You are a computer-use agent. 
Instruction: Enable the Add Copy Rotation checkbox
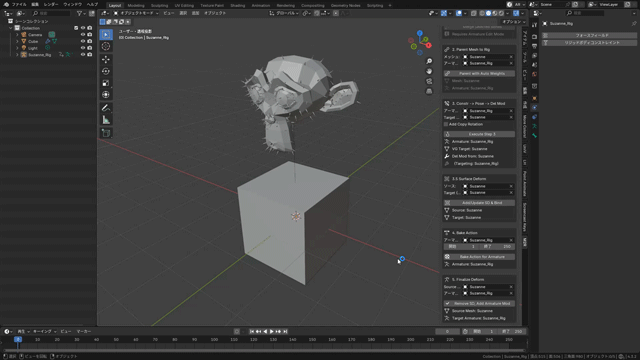click(446, 124)
